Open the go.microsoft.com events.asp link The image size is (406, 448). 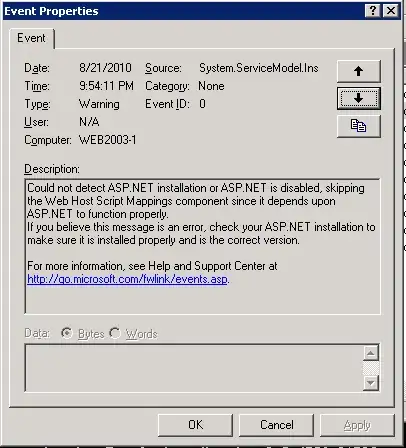(x=128, y=279)
